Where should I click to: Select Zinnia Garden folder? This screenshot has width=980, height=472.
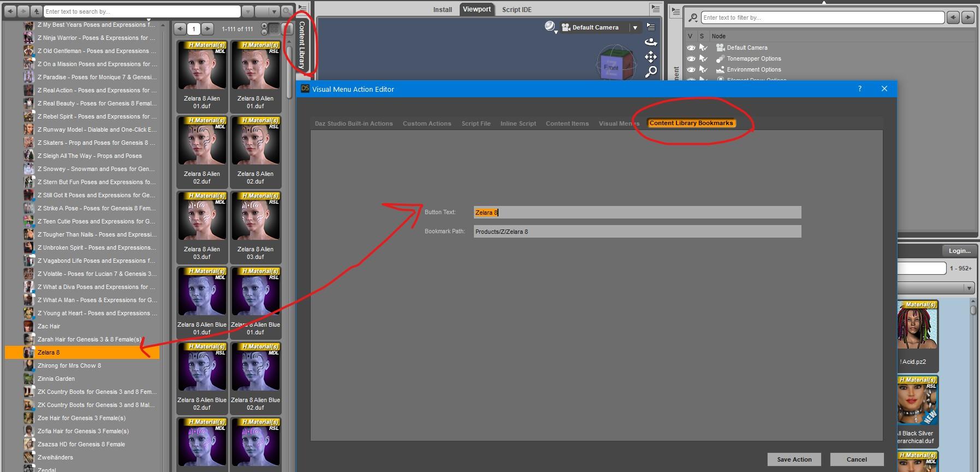point(56,379)
